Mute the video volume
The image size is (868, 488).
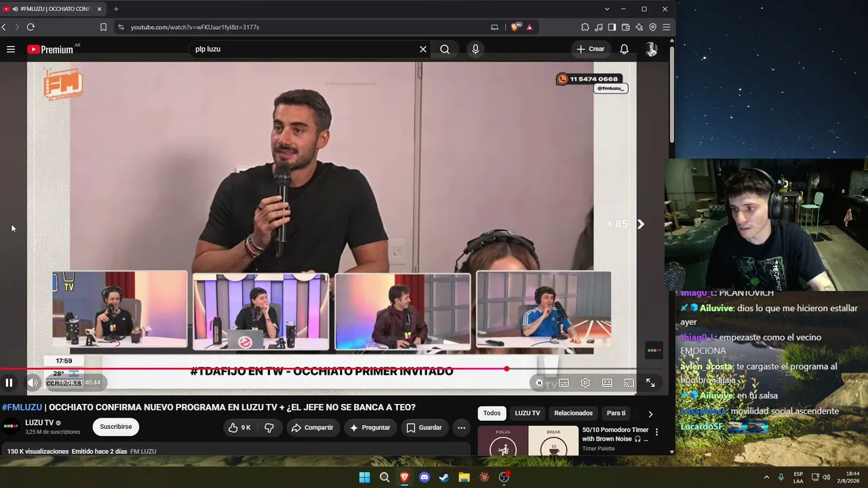pyautogui.click(x=32, y=383)
